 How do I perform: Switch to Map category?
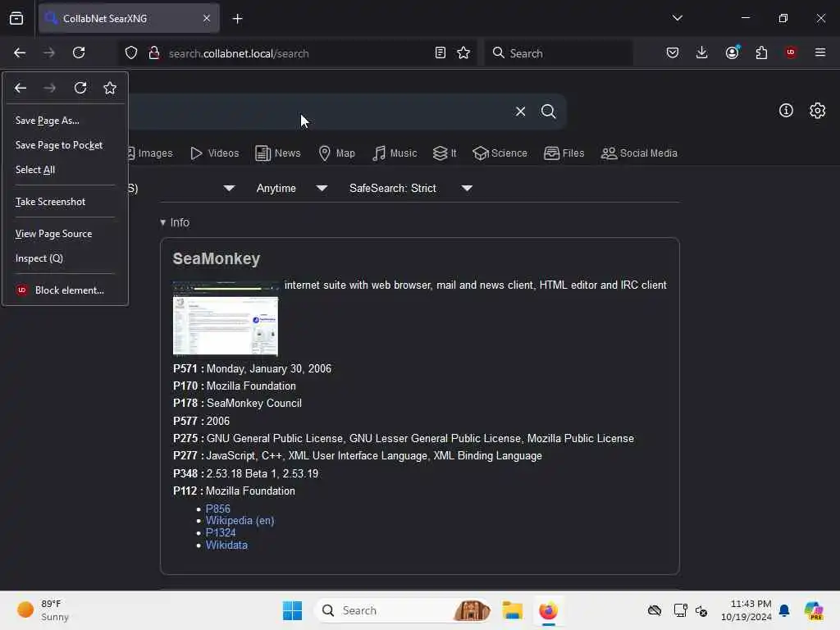pos(337,153)
